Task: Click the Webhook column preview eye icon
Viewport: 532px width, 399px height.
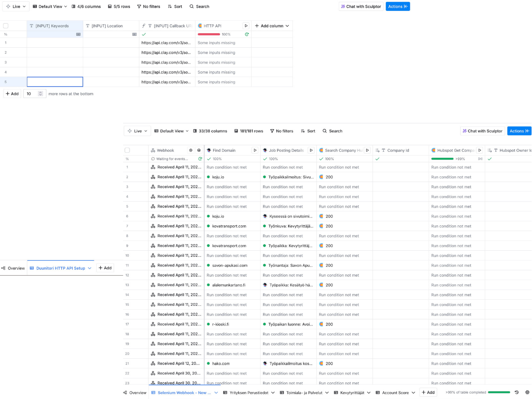Action: tap(191, 150)
